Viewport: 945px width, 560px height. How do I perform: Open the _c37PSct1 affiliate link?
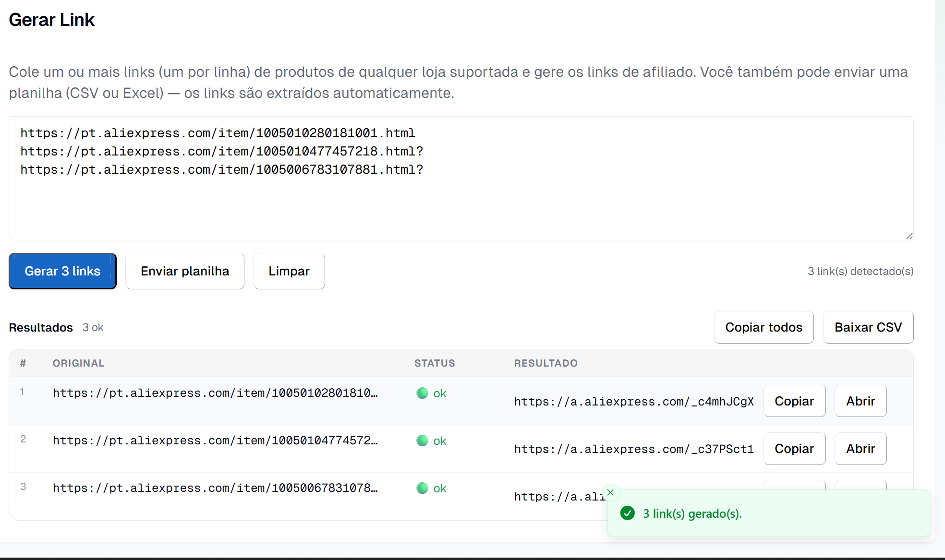[x=860, y=449]
